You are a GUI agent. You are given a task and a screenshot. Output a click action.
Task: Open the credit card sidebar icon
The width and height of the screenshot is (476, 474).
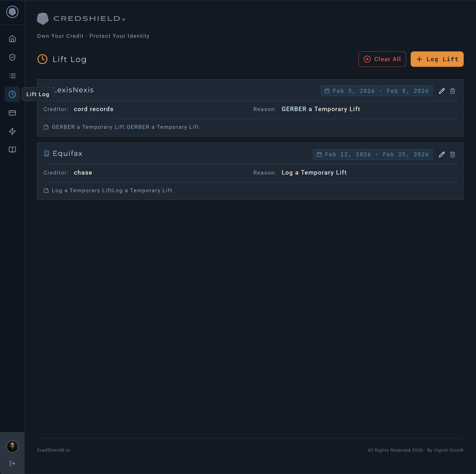point(12,113)
